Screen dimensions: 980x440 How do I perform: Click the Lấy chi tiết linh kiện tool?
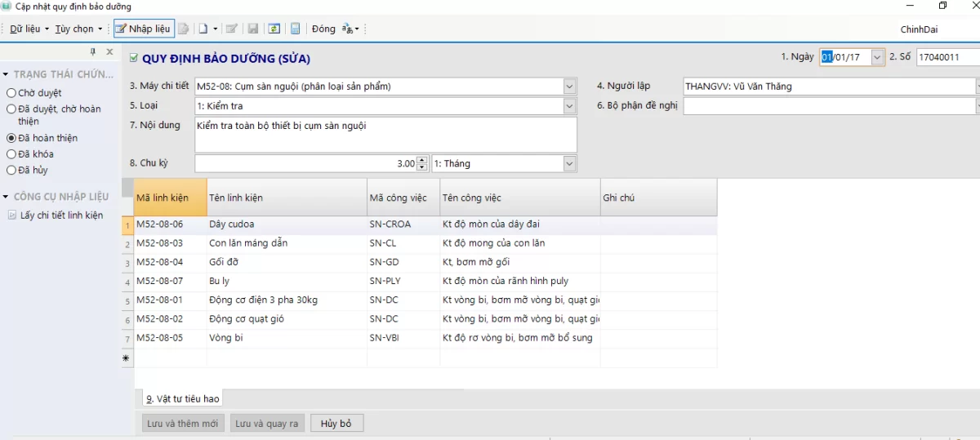(x=61, y=216)
